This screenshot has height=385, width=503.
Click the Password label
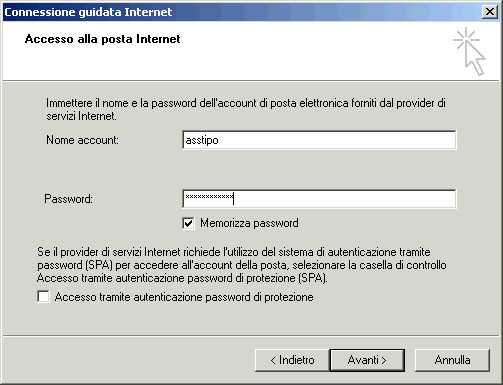[x=68, y=199]
